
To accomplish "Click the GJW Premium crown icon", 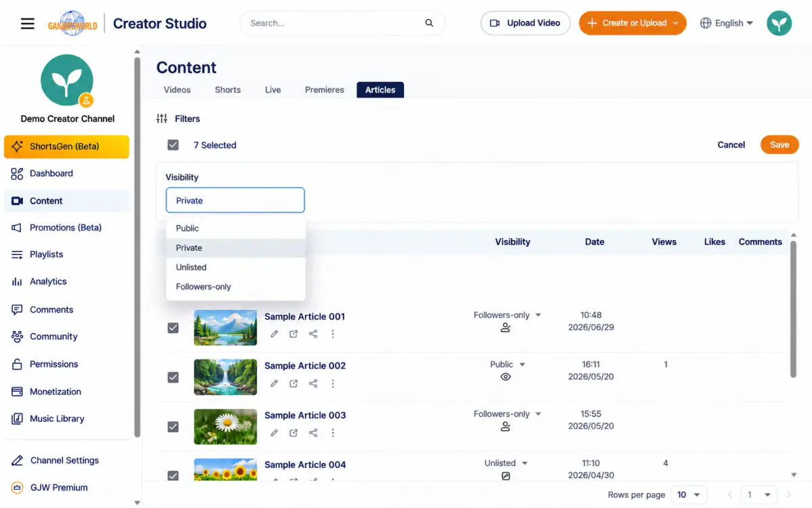I will [17, 488].
